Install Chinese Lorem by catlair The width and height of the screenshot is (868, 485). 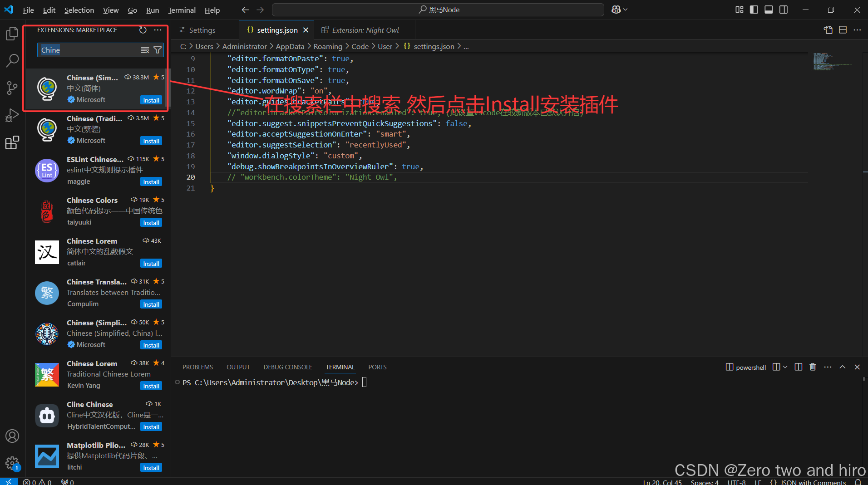pyautogui.click(x=151, y=264)
